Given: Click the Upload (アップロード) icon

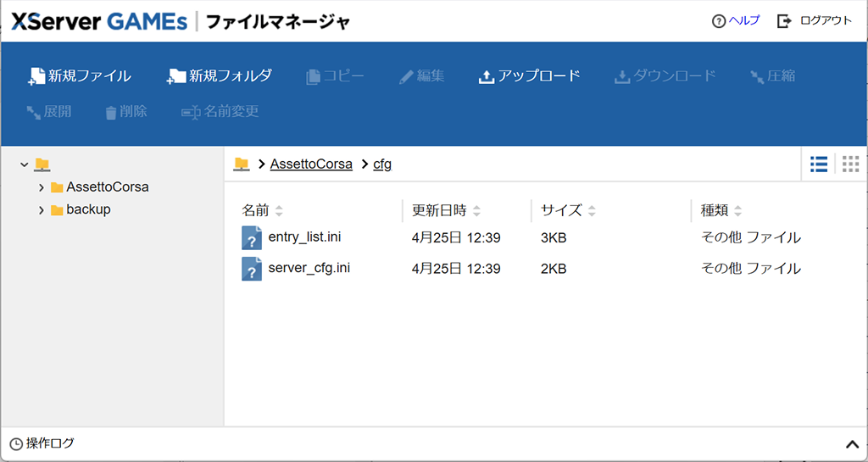Looking at the screenshot, I should tap(487, 76).
